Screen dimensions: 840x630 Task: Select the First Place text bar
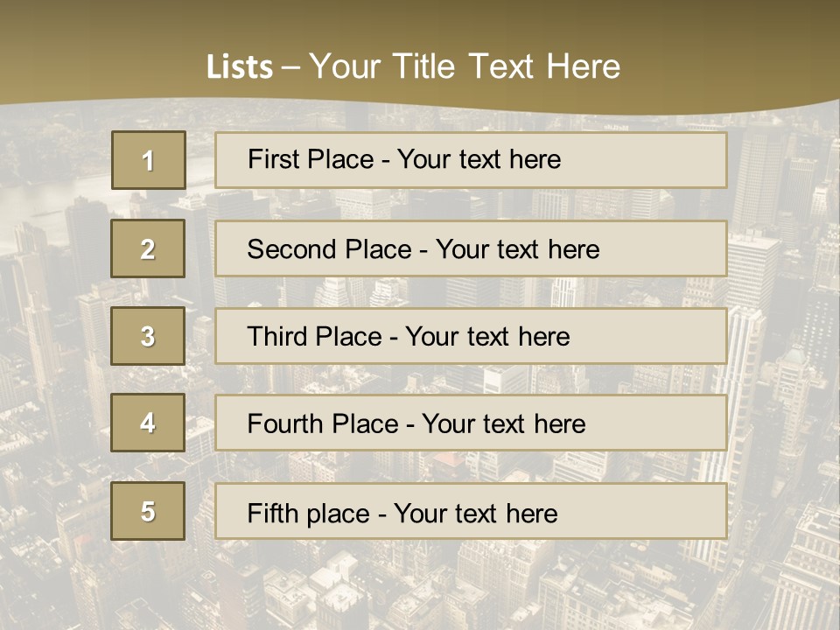point(471,160)
